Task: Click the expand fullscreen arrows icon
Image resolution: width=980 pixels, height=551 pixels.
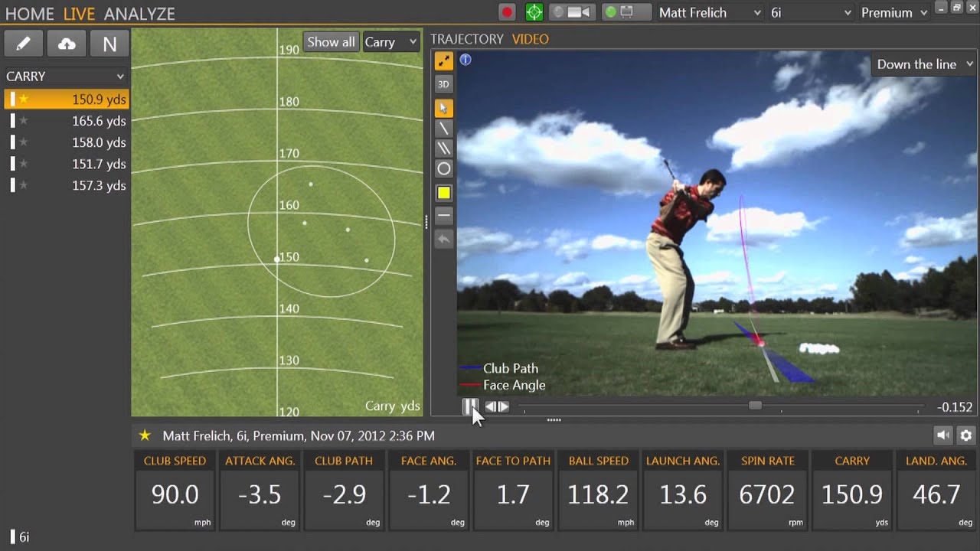Action: (x=443, y=61)
